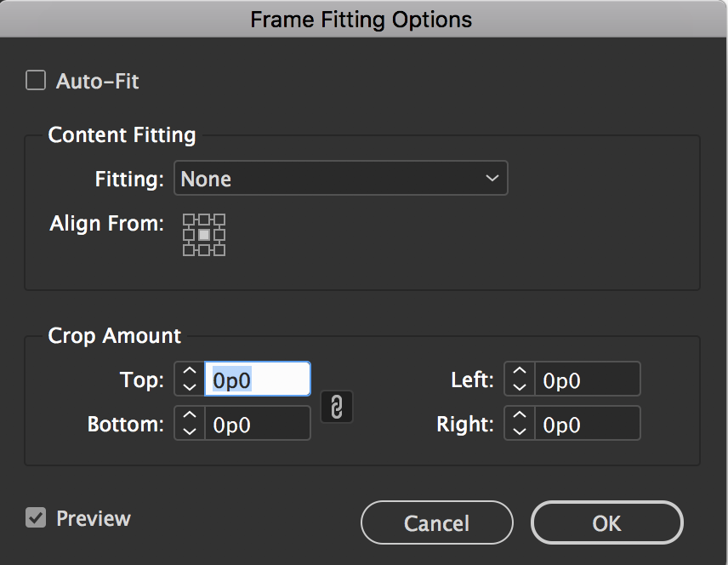The width and height of the screenshot is (728, 565).
Task: Decrease the Bottom crop amount with down arrow
Action: pos(190,430)
